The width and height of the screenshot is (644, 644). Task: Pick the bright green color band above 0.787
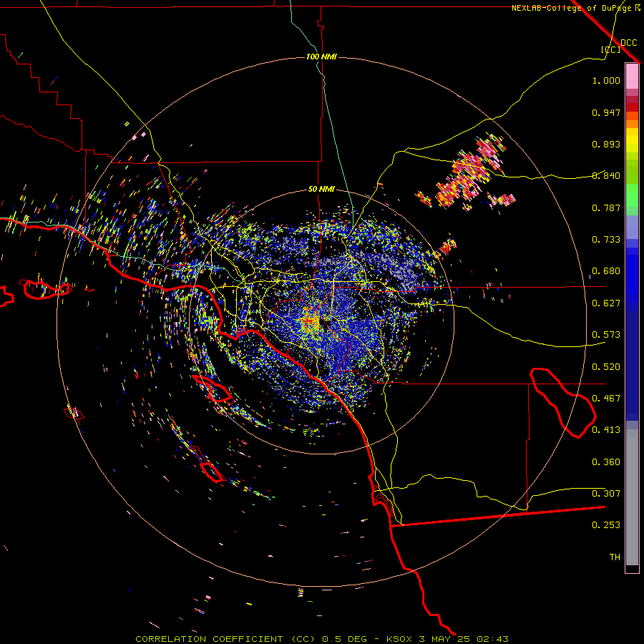pos(632,195)
